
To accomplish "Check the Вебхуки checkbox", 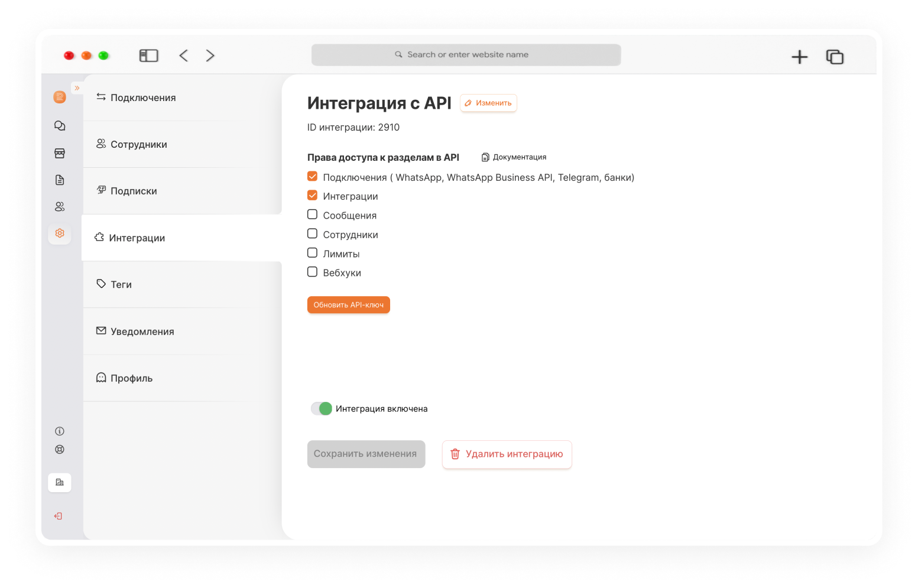I will (313, 272).
